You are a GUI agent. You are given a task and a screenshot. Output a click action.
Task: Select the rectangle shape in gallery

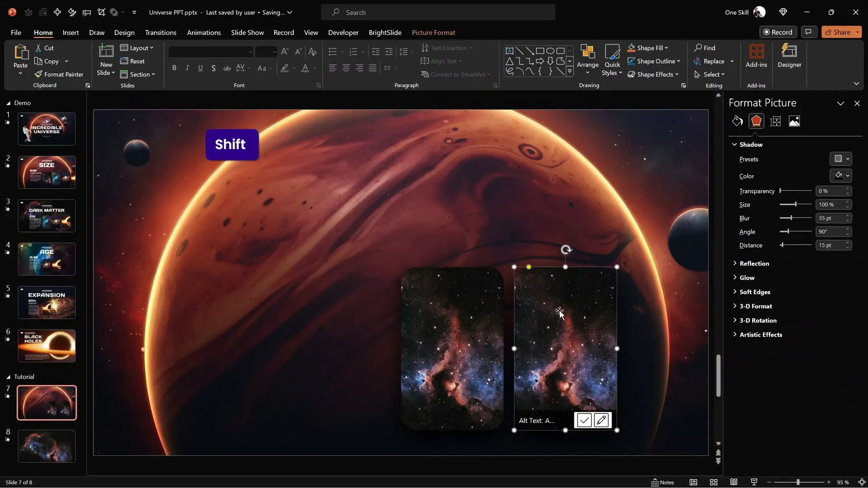point(540,51)
